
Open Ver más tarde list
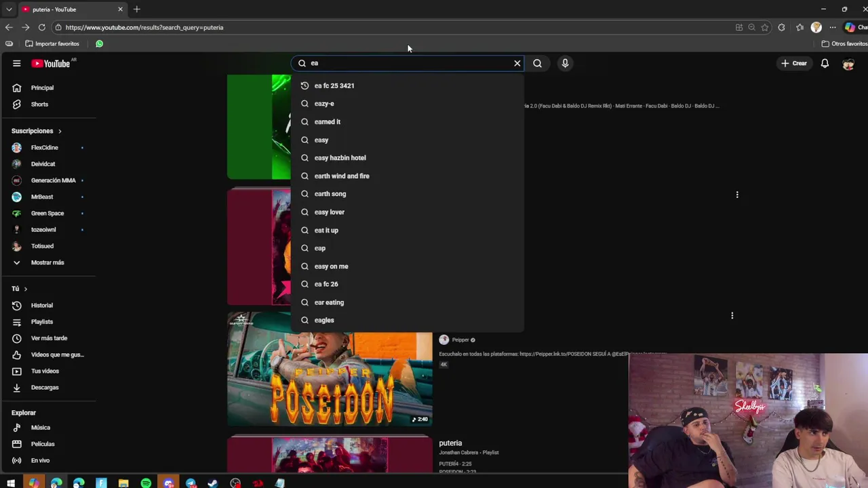[47, 338]
